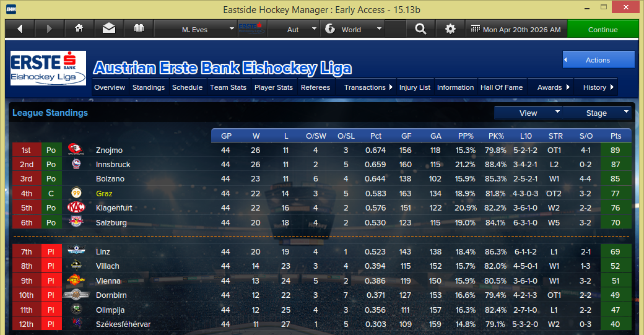Click the large Erste Bank Eishockey Liga logo
The height and width of the screenshot is (335, 644).
(x=48, y=68)
